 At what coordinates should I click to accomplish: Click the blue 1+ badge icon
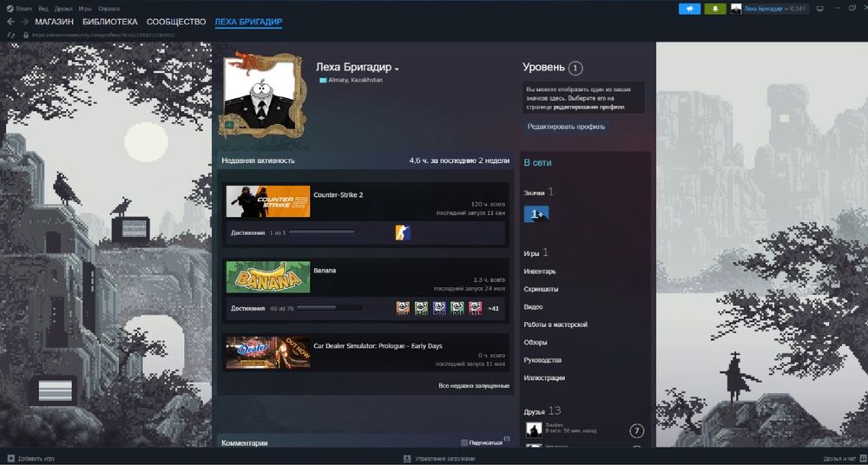click(x=536, y=214)
